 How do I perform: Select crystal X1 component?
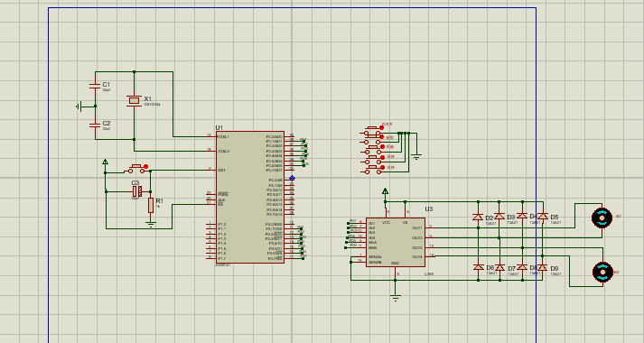[134, 100]
